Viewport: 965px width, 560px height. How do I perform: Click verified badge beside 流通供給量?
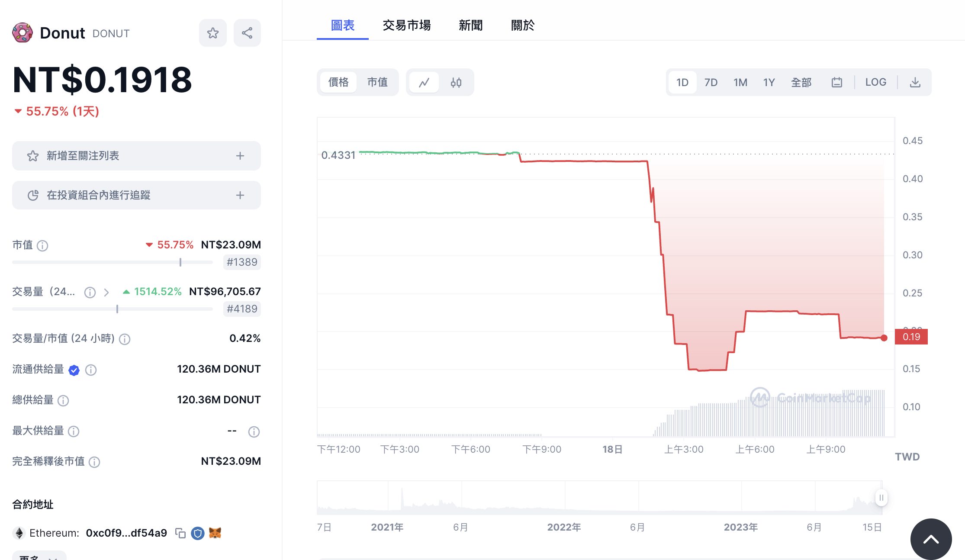pyautogui.click(x=74, y=370)
